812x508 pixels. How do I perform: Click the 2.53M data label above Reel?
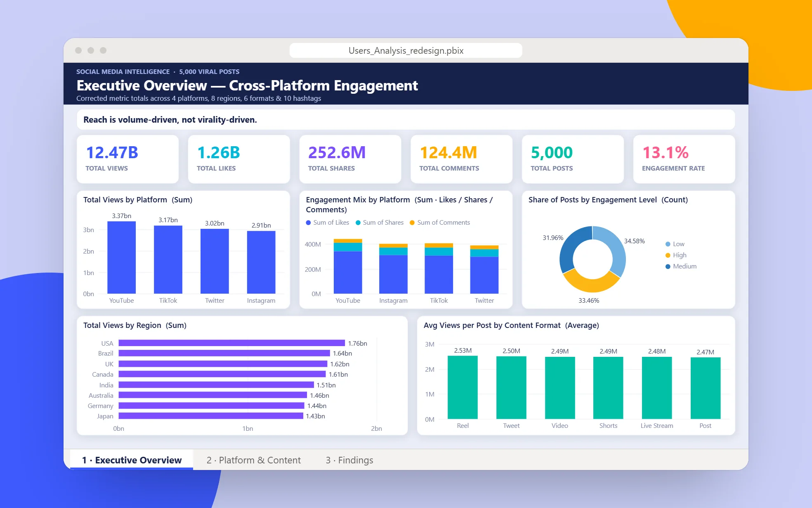click(x=463, y=351)
